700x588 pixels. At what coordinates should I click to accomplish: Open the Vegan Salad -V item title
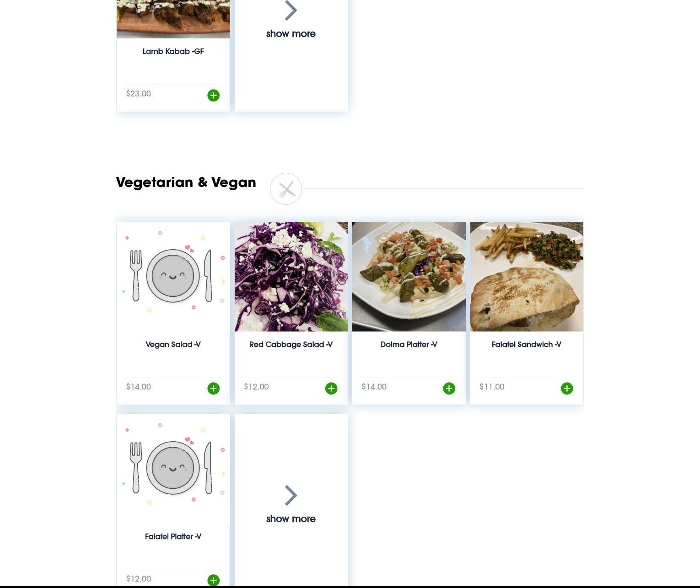click(173, 344)
